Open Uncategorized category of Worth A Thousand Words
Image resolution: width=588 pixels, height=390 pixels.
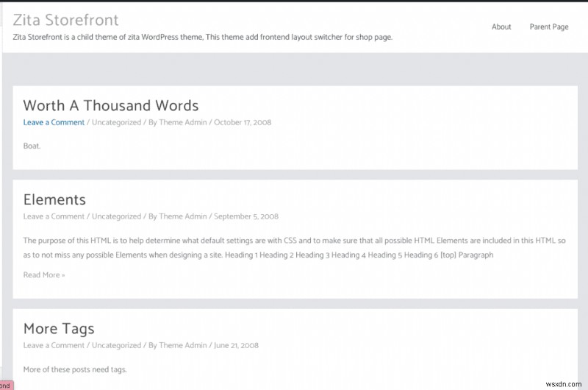point(116,122)
